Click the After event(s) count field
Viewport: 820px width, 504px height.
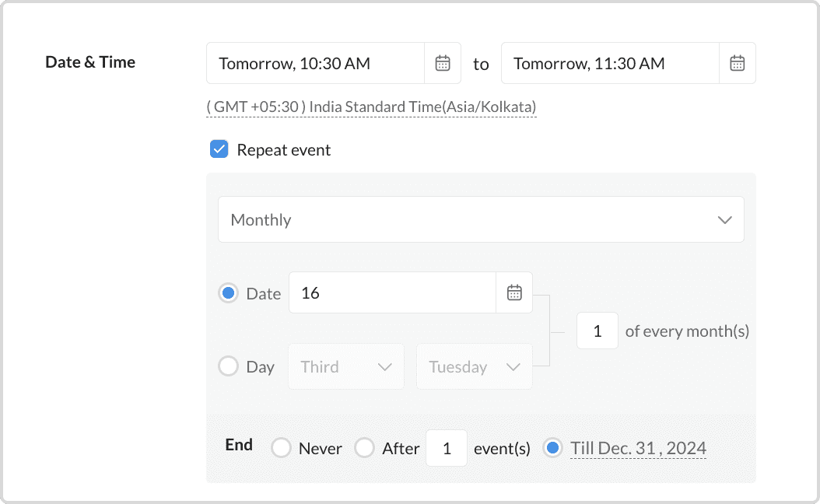[x=447, y=448]
